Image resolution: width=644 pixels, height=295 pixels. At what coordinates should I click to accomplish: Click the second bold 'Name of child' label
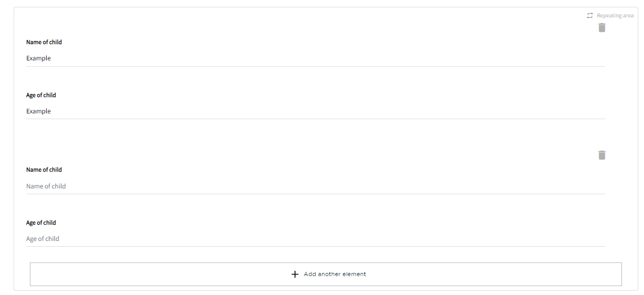click(x=44, y=170)
